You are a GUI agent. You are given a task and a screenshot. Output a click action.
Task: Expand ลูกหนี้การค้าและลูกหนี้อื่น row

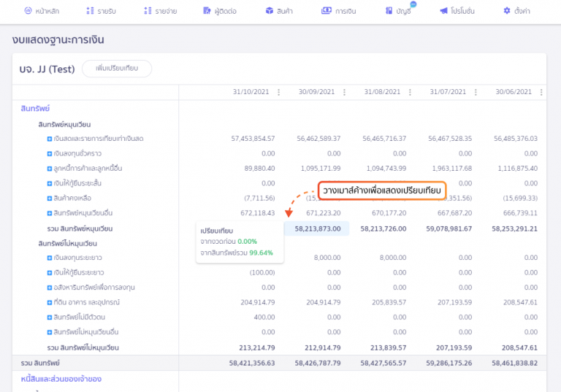[x=50, y=169]
